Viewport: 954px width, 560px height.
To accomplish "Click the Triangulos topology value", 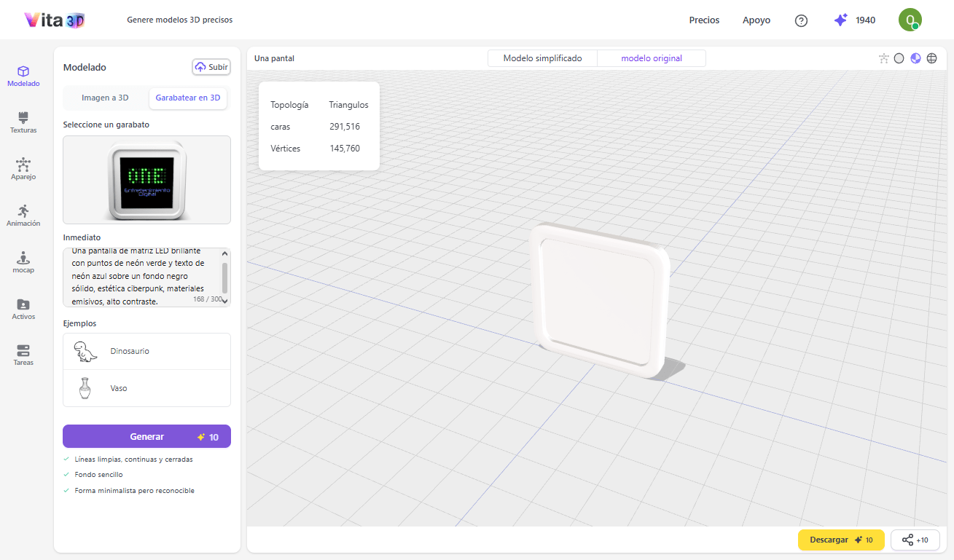I will tap(348, 105).
